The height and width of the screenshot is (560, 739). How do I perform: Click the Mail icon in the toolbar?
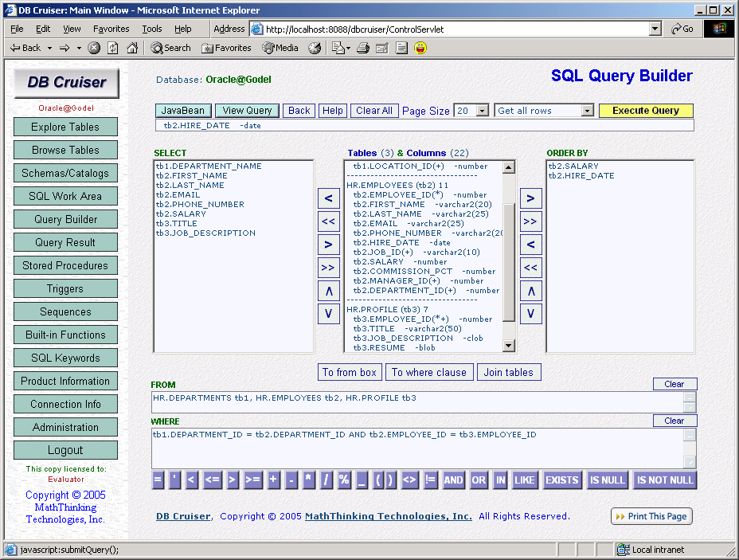click(x=338, y=48)
